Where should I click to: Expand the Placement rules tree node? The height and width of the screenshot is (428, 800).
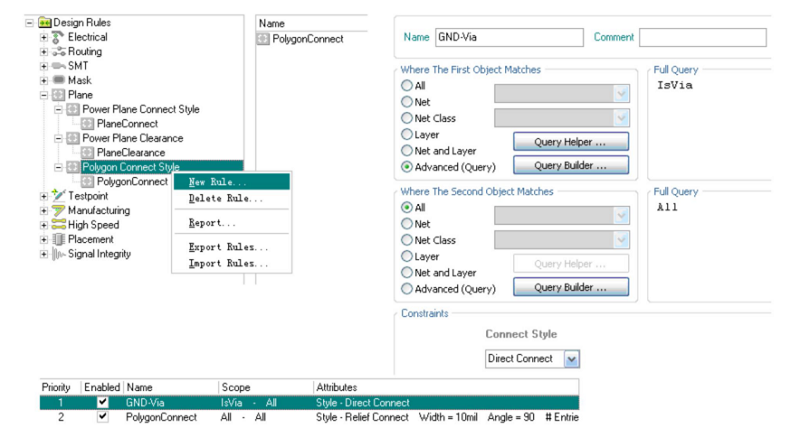pyautogui.click(x=44, y=240)
